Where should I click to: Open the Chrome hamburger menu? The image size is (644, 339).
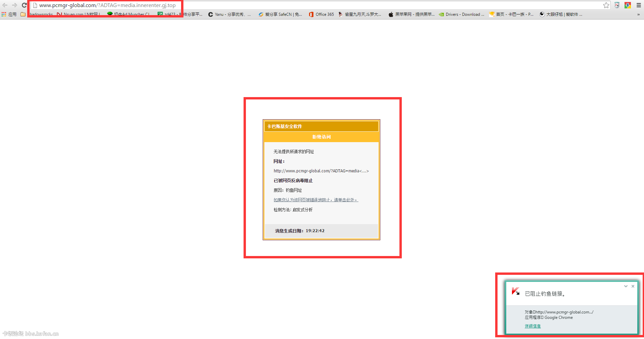tap(639, 5)
